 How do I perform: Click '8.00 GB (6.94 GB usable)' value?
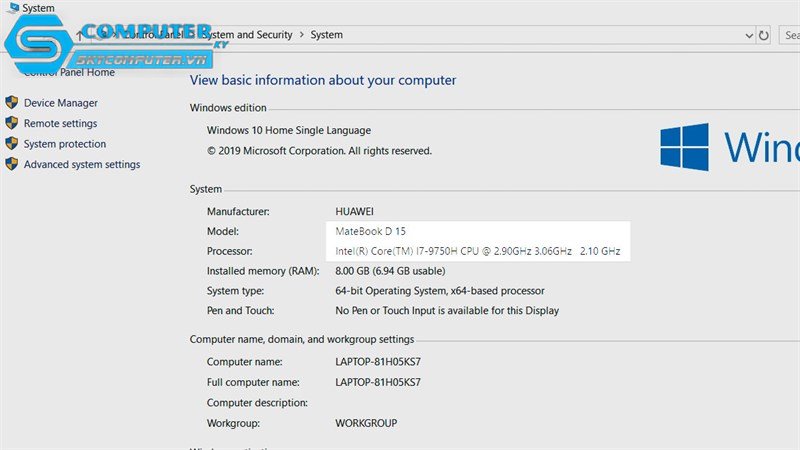click(x=390, y=271)
